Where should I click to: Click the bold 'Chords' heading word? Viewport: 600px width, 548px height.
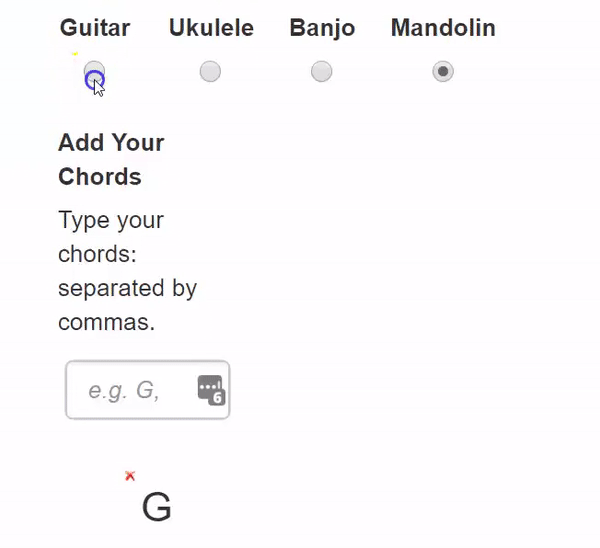tap(100, 177)
